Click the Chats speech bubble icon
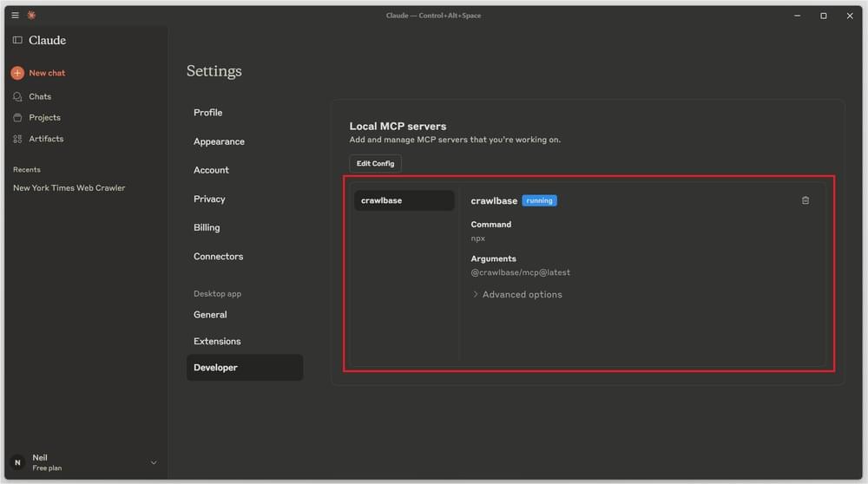The width and height of the screenshot is (868, 484). 17,97
